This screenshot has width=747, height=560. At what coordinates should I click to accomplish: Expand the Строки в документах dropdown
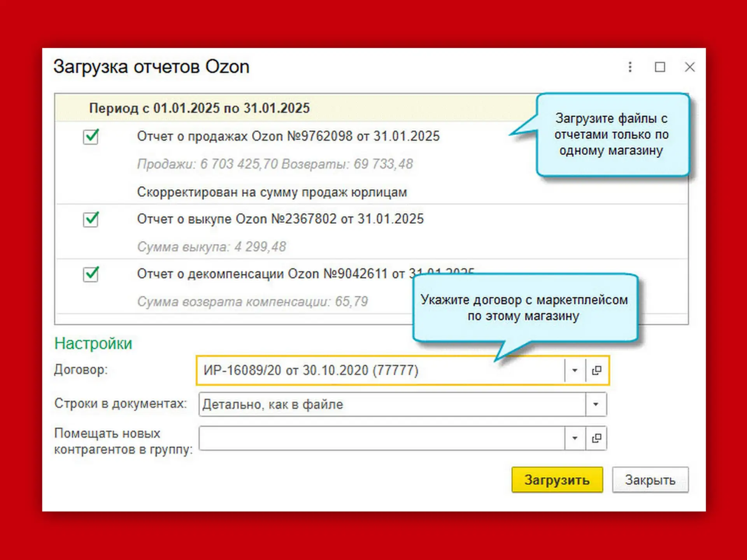pyautogui.click(x=596, y=404)
